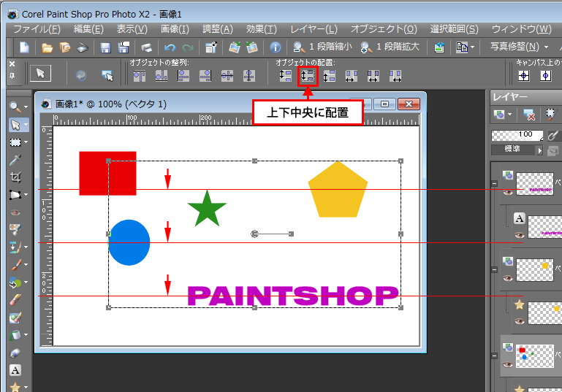The width and height of the screenshot is (562, 392).
Task: Select the Zoom magnifier tool
Action: tap(15, 107)
